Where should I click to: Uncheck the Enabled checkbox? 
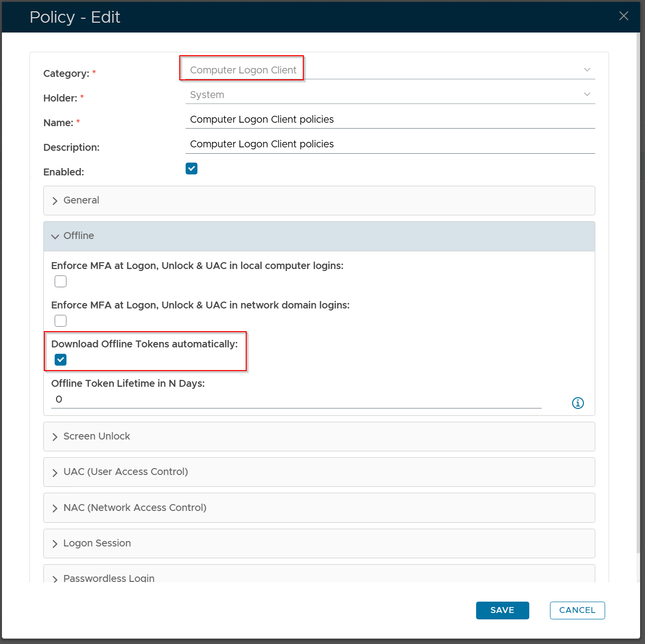[192, 169]
